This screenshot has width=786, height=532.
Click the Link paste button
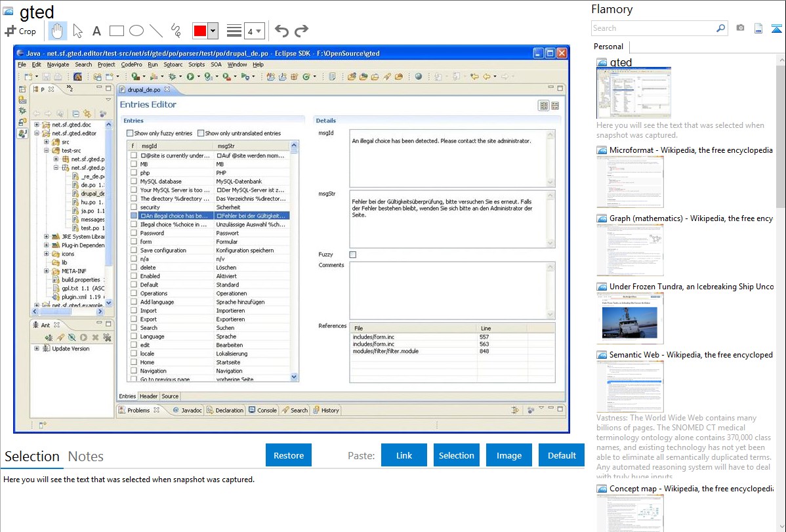pos(404,455)
